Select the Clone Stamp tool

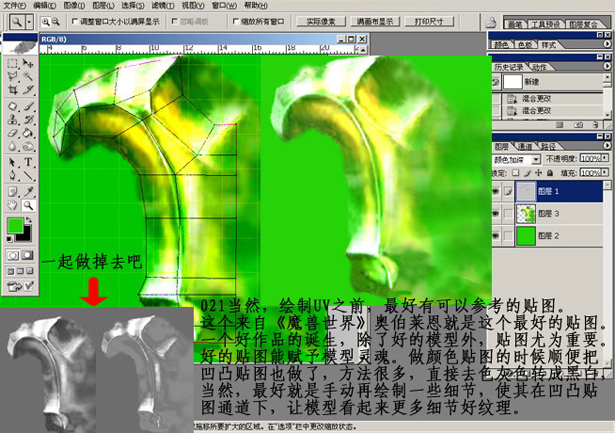[13, 120]
